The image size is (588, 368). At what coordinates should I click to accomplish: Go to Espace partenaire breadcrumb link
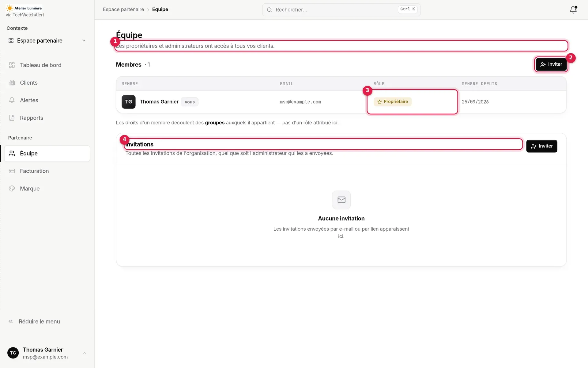(123, 10)
